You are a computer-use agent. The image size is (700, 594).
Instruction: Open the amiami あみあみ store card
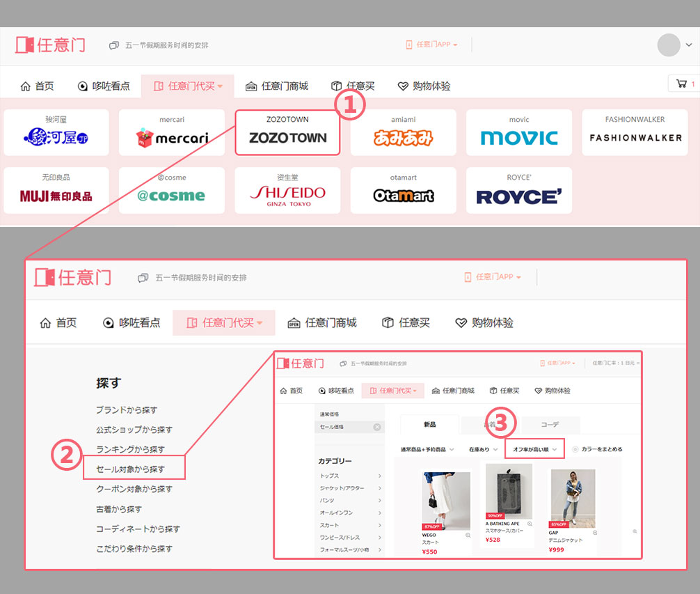[403, 132]
